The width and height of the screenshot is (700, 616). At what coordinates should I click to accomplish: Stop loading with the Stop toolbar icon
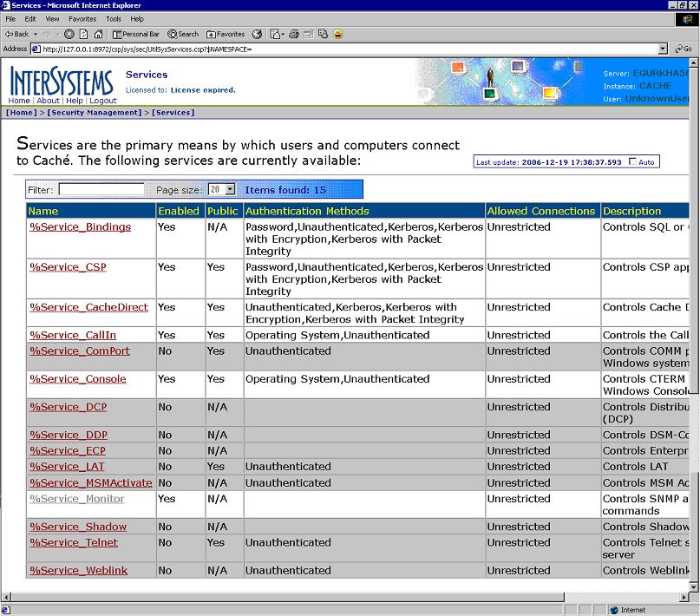coord(69,34)
